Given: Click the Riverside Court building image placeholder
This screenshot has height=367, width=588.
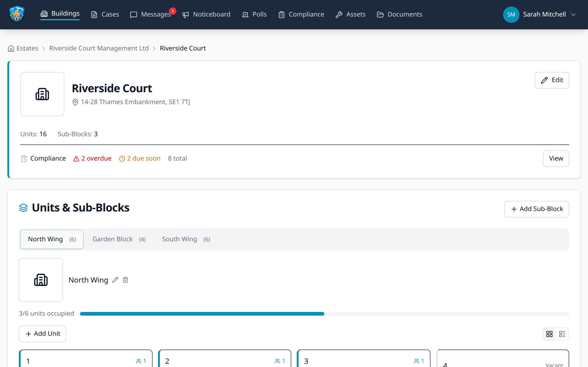Looking at the screenshot, I should click(x=42, y=94).
